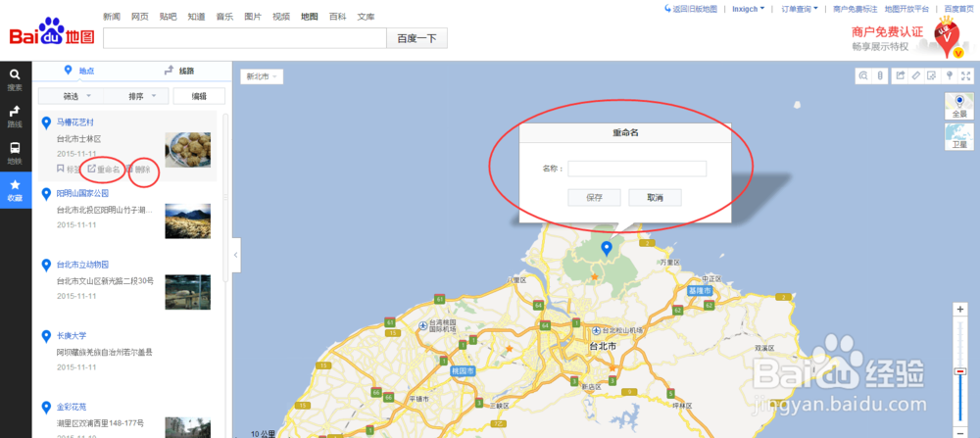
Task: Switch to 卫星 satellite view
Action: pyautogui.click(x=959, y=137)
